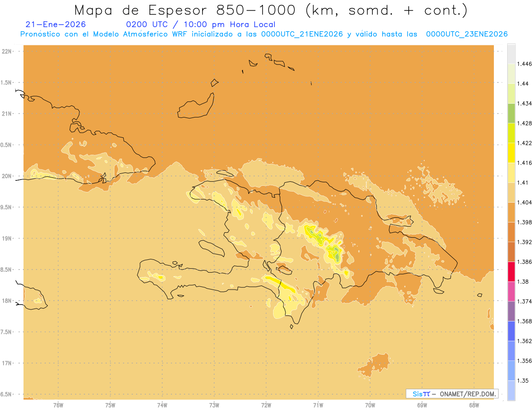532x411 pixels.
Task: Select the dark orange swatch between 1.386 and 1.392
Action: pos(511,252)
